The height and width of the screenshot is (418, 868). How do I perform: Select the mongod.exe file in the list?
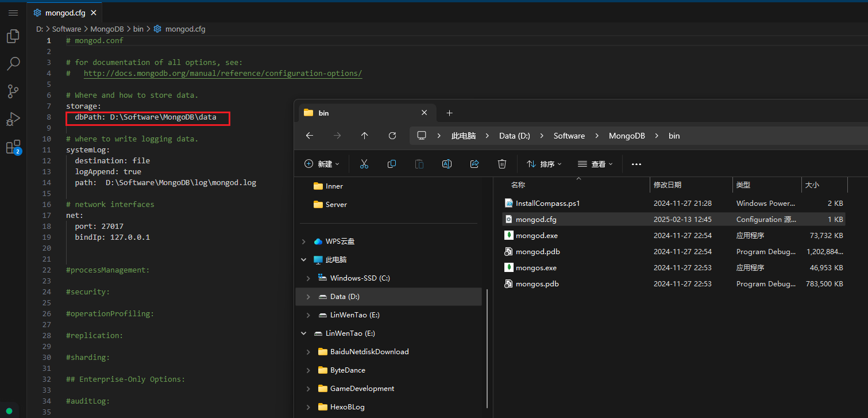point(537,236)
